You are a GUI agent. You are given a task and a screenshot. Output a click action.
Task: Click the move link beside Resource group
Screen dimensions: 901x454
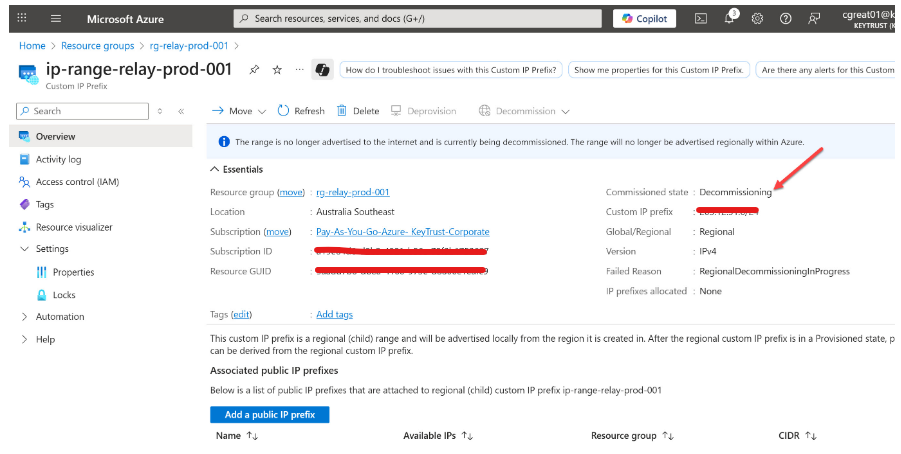point(291,193)
